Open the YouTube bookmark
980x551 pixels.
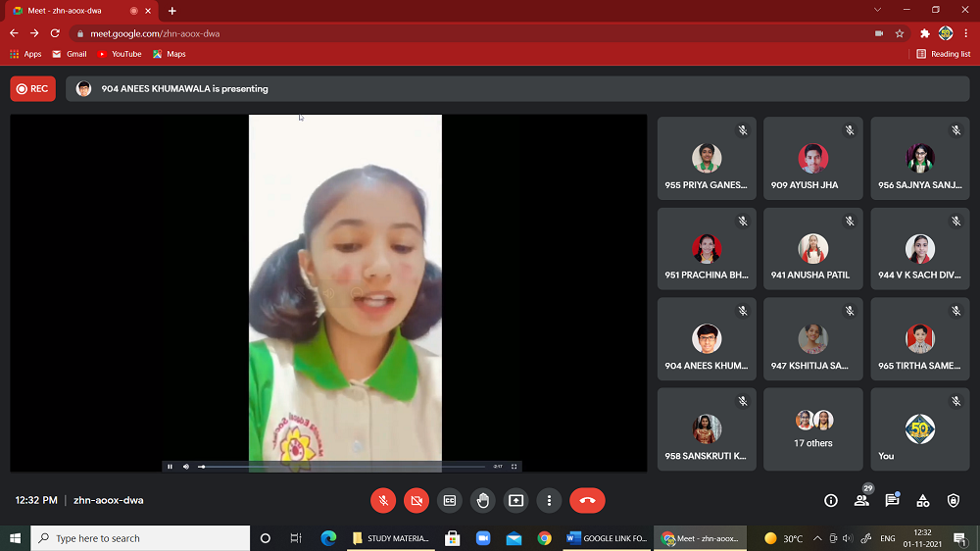(120, 54)
